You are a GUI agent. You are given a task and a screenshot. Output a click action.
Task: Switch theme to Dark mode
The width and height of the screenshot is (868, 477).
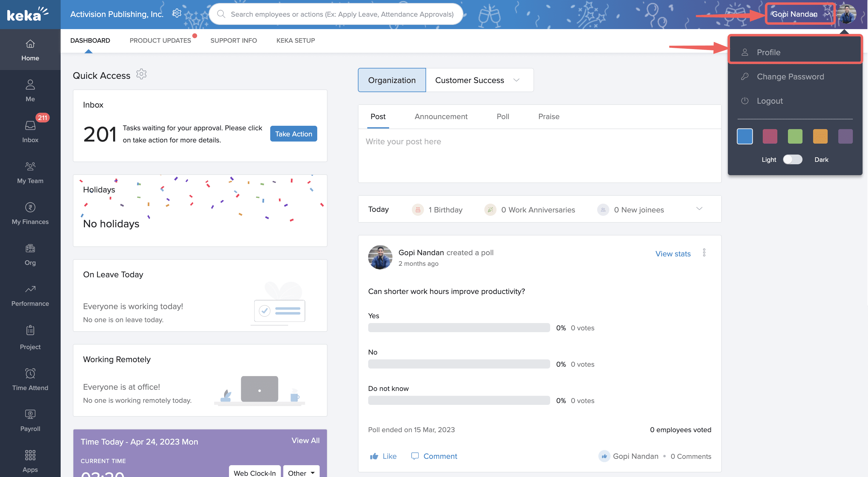coord(792,160)
